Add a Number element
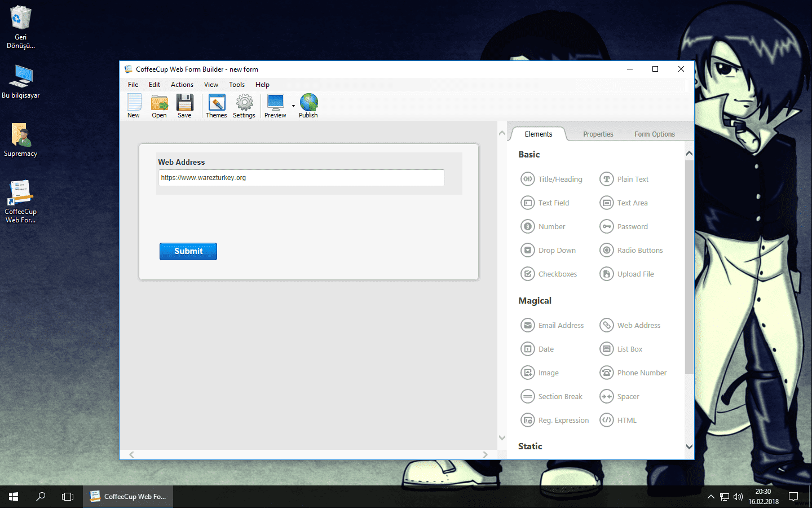812x508 pixels. tap(542, 226)
